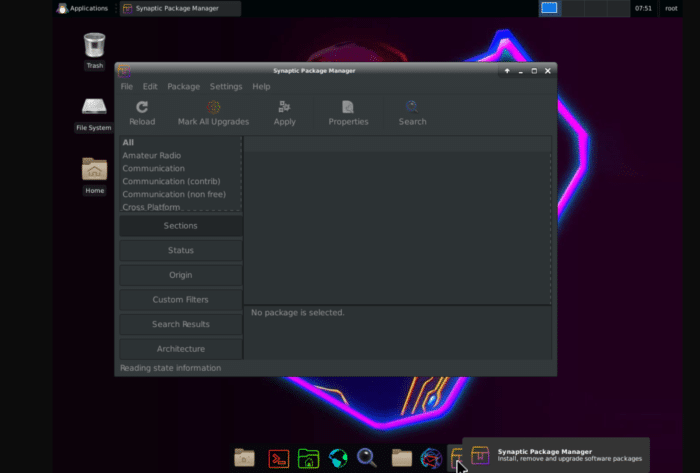Maximize the Synaptic window

[x=534, y=71]
